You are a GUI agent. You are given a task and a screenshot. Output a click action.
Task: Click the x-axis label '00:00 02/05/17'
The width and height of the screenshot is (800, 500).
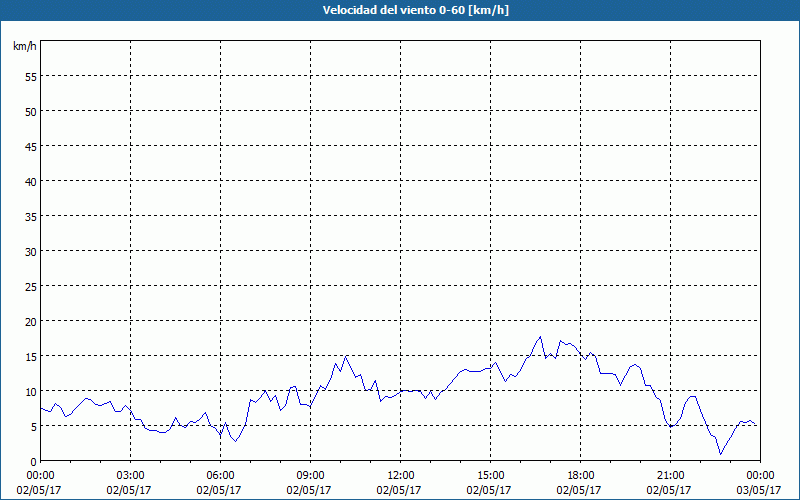(40, 483)
